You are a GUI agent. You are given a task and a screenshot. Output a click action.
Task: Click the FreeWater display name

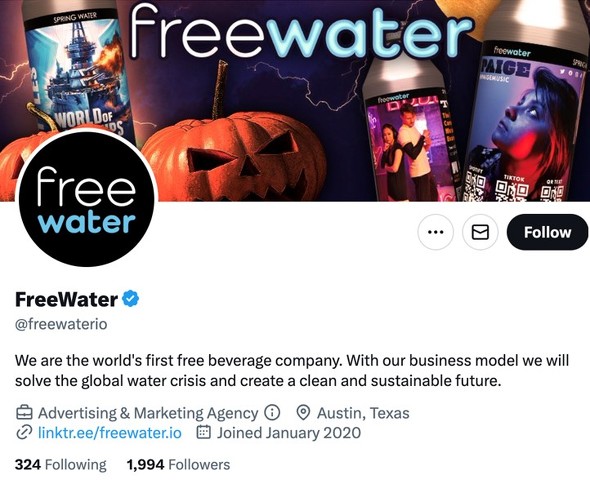pyautogui.click(x=67, y=300)
